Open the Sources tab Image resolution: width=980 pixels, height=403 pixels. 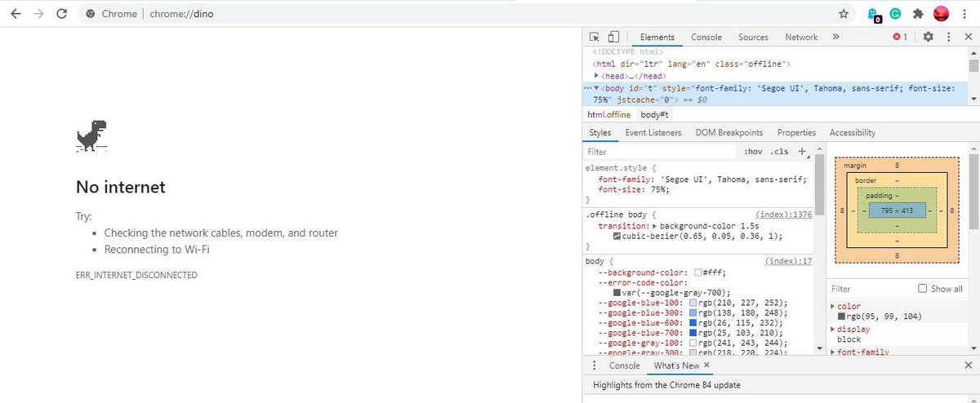pos(753,37)
